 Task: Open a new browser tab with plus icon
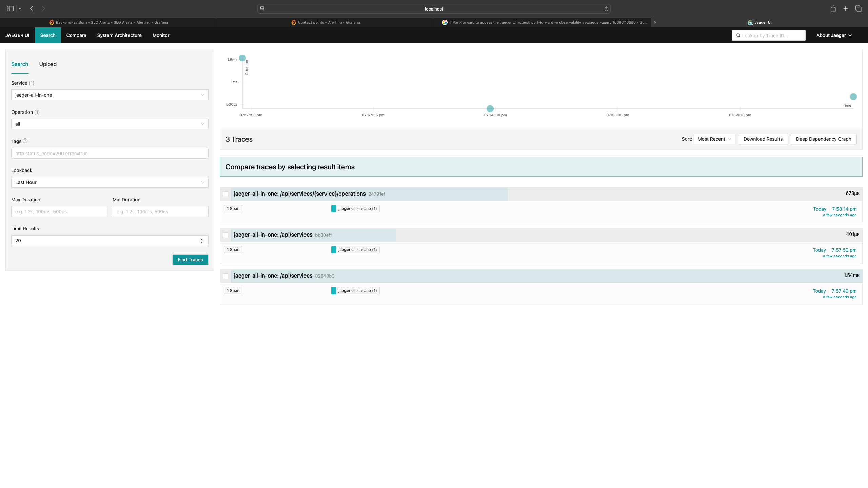point(846,9)
